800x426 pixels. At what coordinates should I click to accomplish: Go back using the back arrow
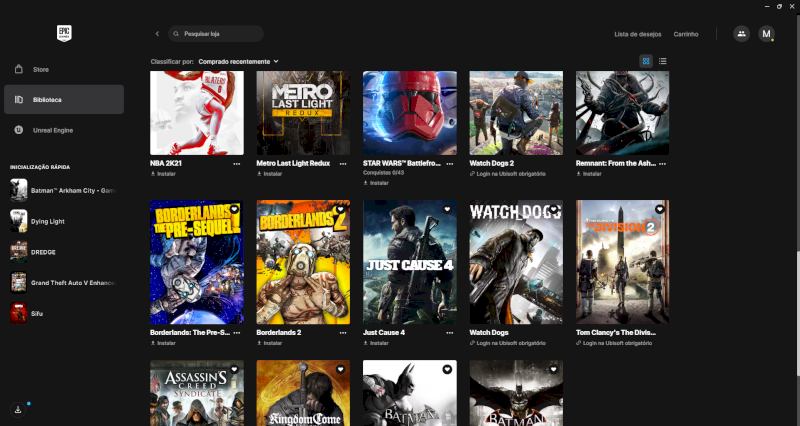157,34
